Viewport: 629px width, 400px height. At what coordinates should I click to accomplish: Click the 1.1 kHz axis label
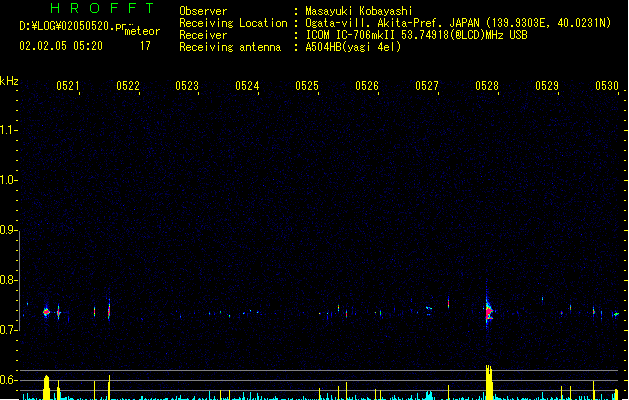(x=8, y=130)
